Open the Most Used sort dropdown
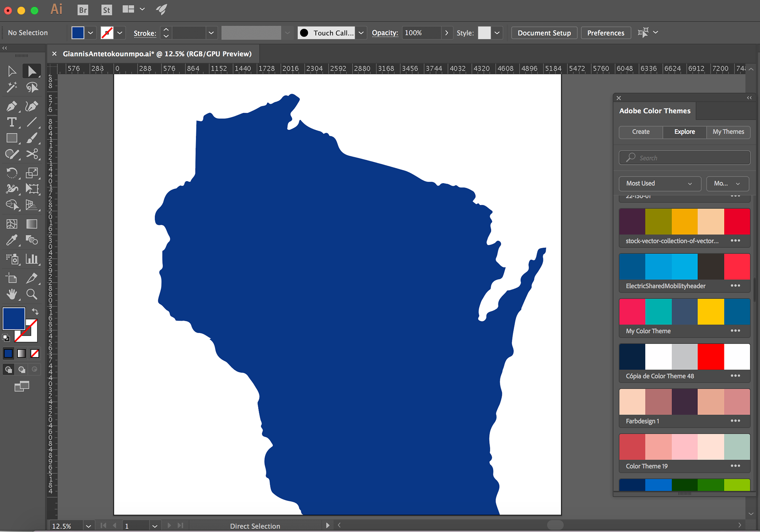The width and height of the screenshot is (760, 532). click(x=659, y=184)
